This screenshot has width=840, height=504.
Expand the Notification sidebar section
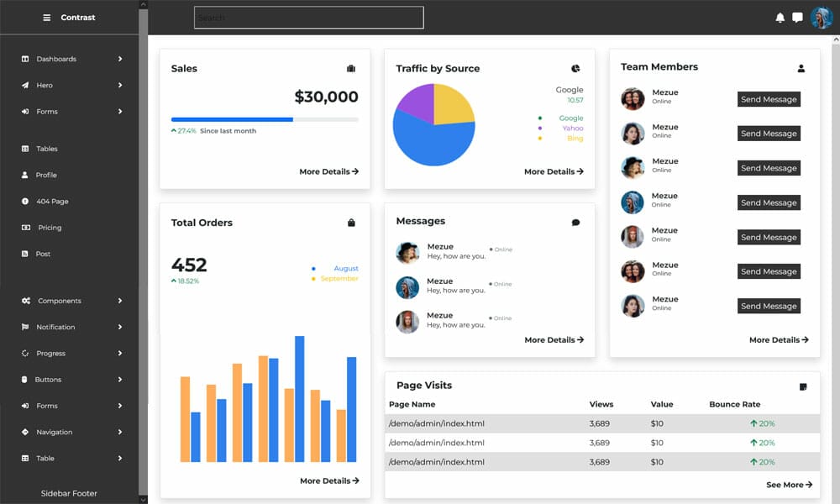click(55, 327)
